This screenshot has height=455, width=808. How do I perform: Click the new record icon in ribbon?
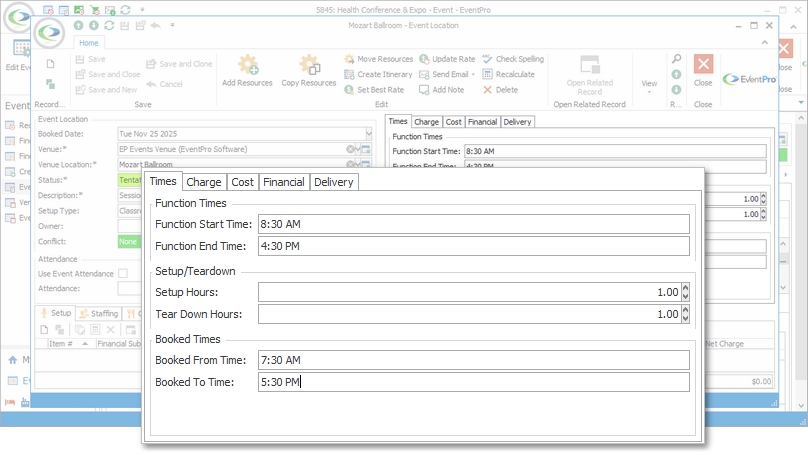coord(50,64)
